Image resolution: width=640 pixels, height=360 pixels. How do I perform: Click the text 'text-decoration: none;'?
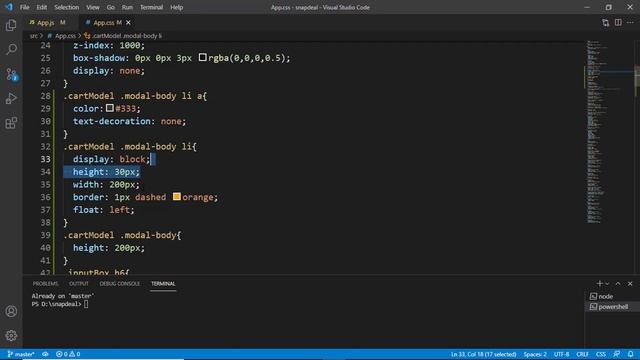[129, 121]
